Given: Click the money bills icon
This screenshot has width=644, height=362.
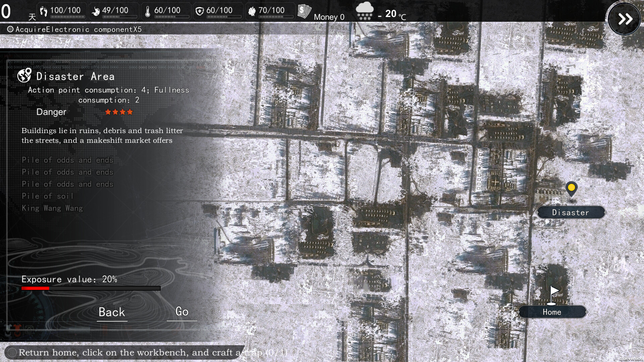Looking at the screenshot, I should pyautogui.click(x=304, y=10).
